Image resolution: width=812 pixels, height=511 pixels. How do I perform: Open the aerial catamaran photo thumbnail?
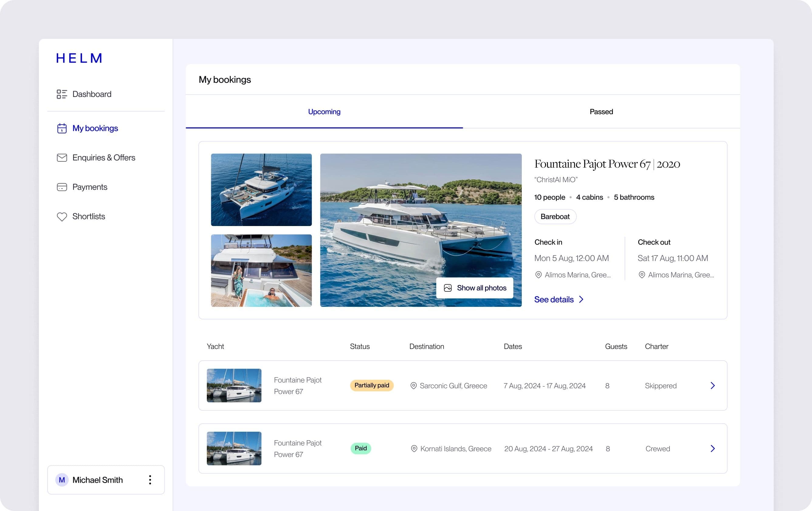(261, 190)
